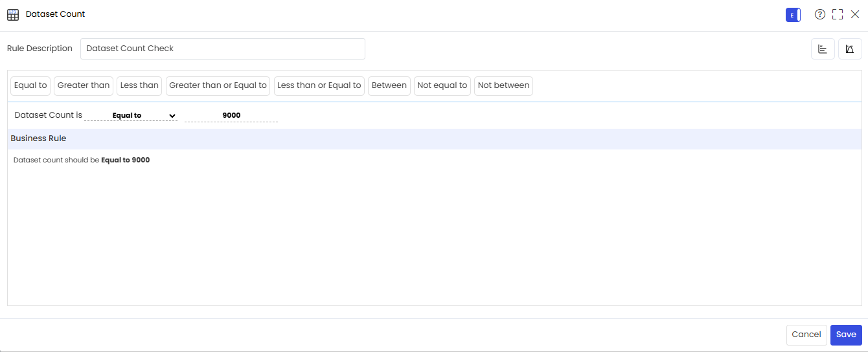This screenshot has height=352, width=868.
Task: Open the distribution curve chart view
Action: 850,49
